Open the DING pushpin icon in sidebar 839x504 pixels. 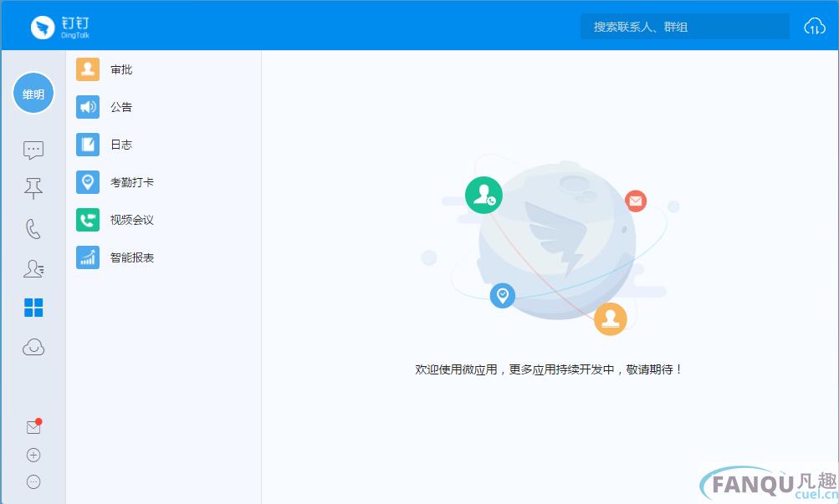pyautogui.click(x=33, y=188)
